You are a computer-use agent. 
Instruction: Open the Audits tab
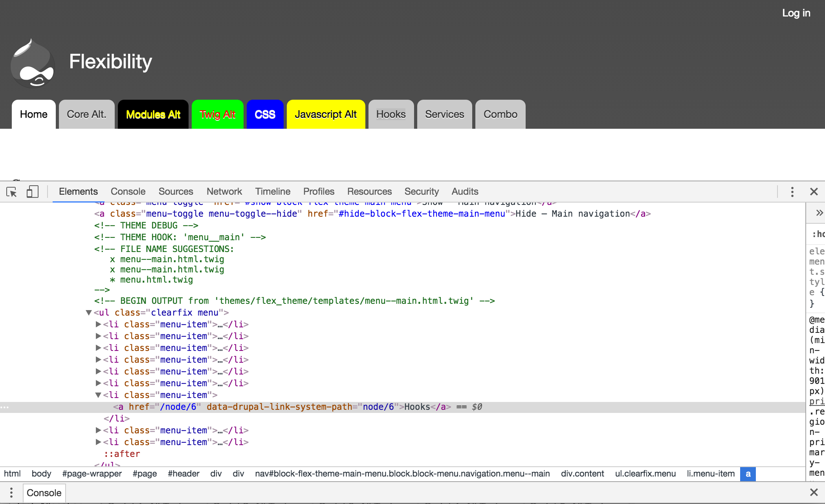pyautogui.click(x=465, y=192)
